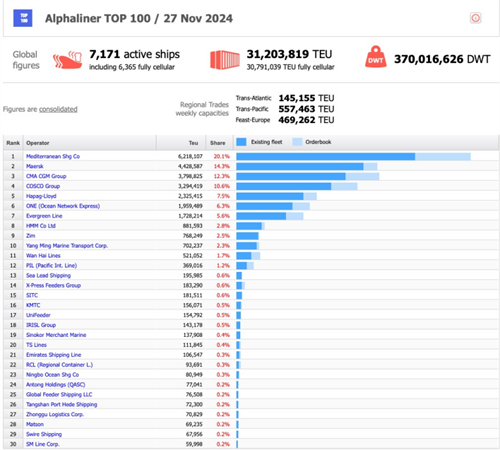Open the COSCO Group operator link
The height and width of the screenshot is (450, 500).
point(43,186)
